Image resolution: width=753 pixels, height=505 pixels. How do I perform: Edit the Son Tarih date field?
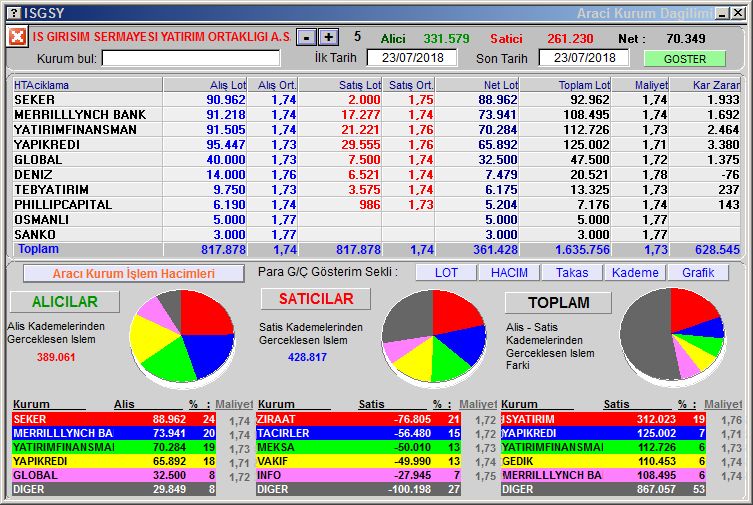coord(584,58)
